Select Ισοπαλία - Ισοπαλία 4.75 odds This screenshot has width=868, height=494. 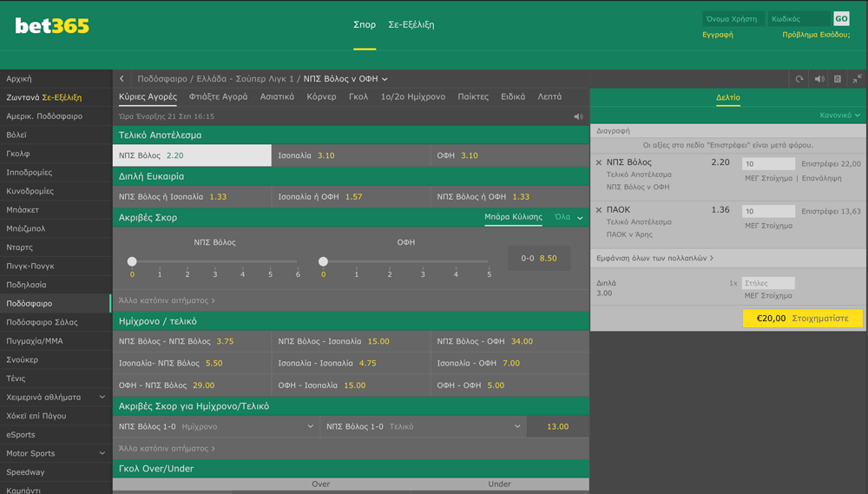pyautogui.click(x=351, y=363)
